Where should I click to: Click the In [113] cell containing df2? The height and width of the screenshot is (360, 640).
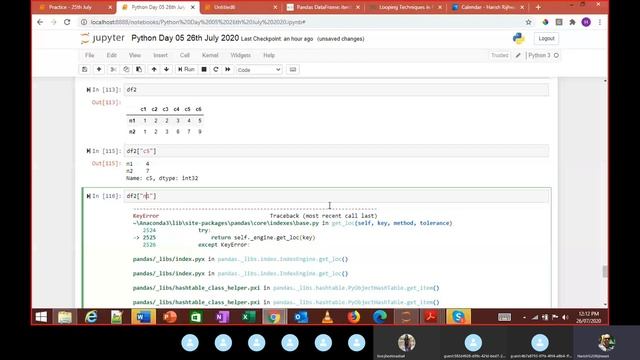(x=336, y=90)
